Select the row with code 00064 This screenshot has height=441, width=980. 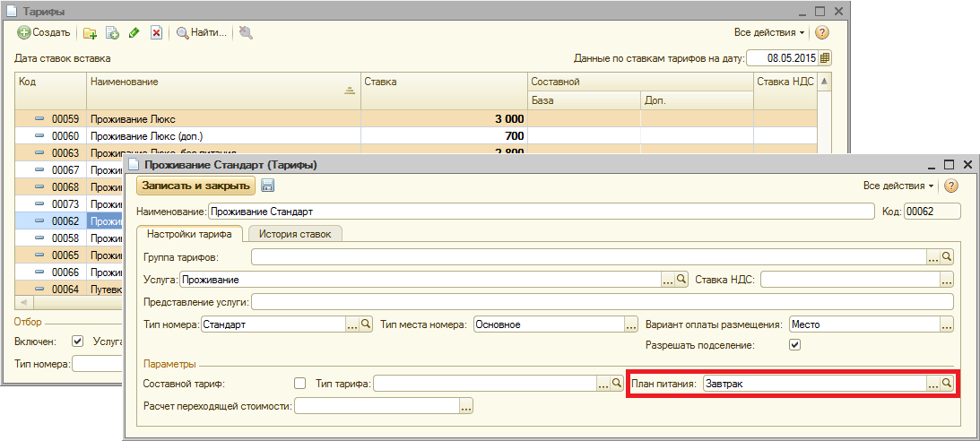[69, 290]
